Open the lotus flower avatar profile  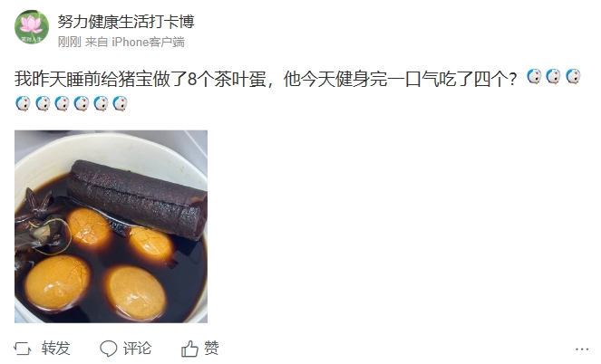coord(32,27)
